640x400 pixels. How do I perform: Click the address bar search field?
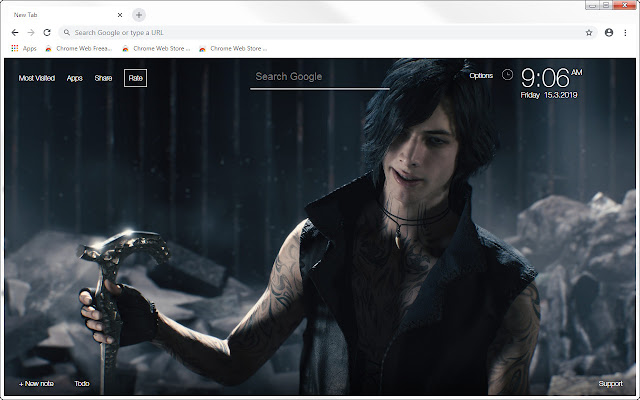(x=328, y=32)
